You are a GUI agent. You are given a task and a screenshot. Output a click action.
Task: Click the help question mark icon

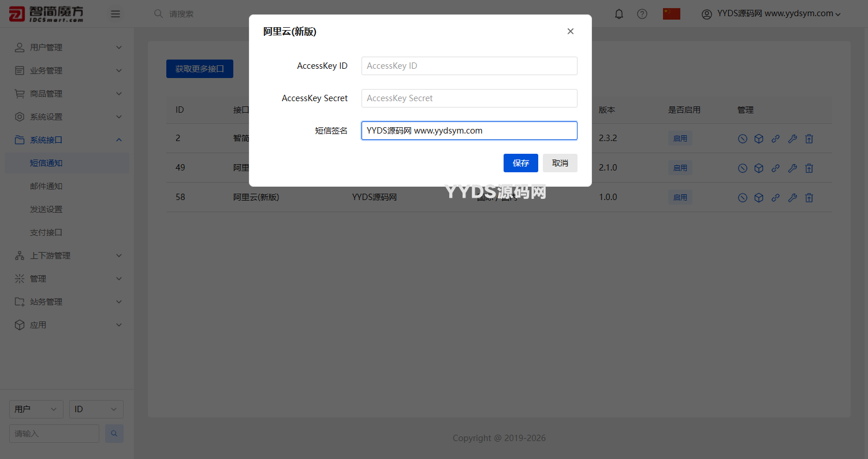click(642, 13)
